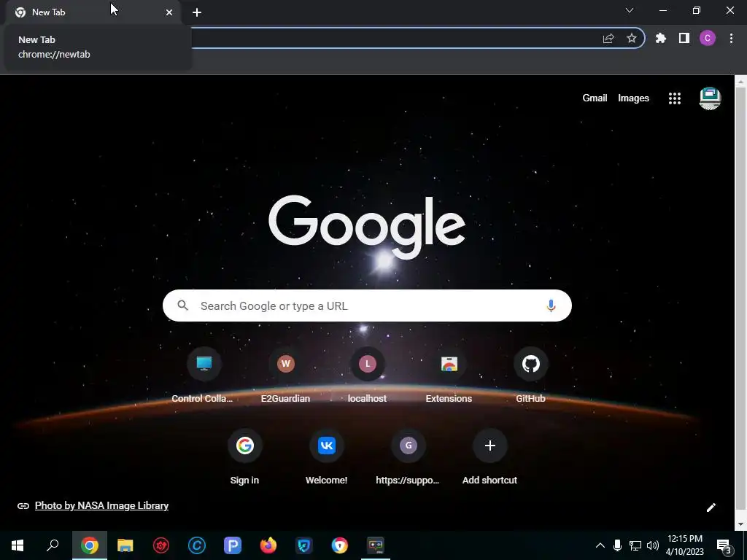Open clock showing 12:15 PM
This screenshot has height=560, width=747.
tap(684, 545)
